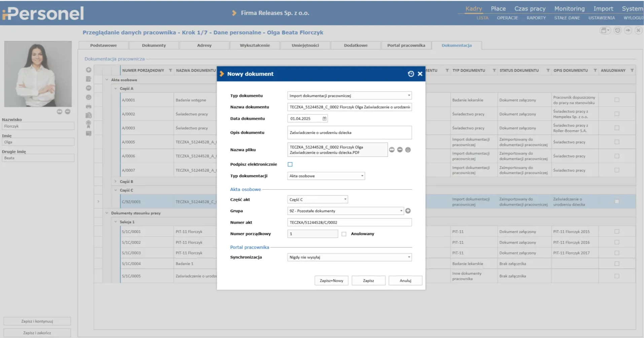Remove attached file with minus icon beside Nazwa pliku
Image resolution: width=644 pixels, height=338 pixels.
point(400,150)
